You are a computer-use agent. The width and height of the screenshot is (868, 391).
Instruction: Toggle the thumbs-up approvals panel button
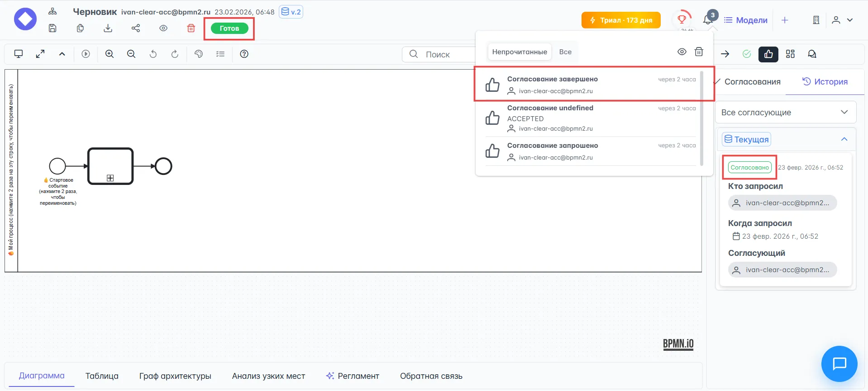click(768, 54)
